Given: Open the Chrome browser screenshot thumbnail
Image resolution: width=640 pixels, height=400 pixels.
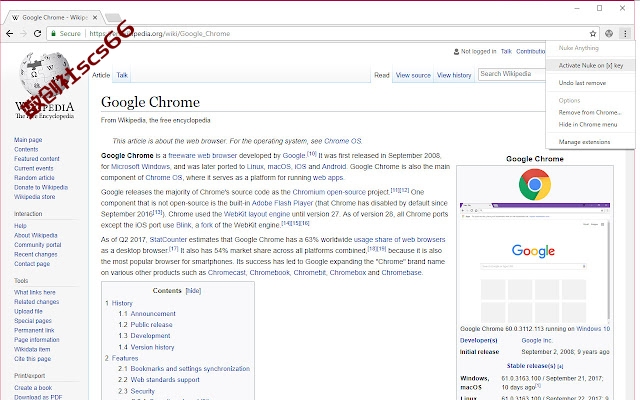Looking at the screenshot, I should pos(535,262).
